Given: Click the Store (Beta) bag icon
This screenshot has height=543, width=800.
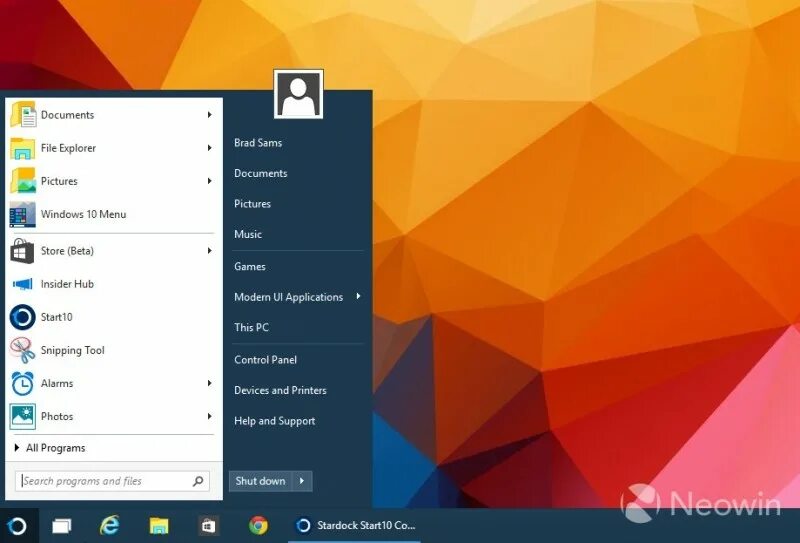Looking at the screenshot, I should [x=22, y=251].
